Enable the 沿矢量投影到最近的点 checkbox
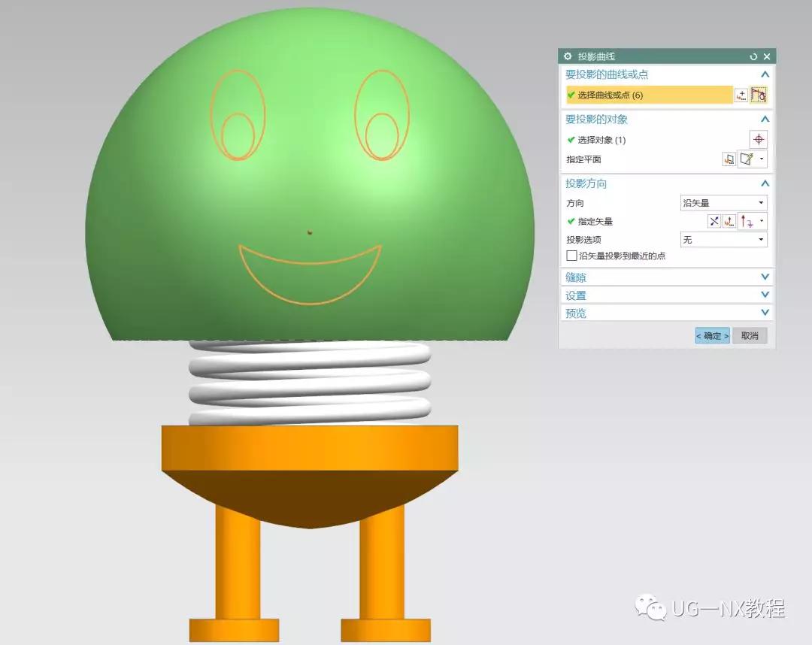 [x=571, y=256]
